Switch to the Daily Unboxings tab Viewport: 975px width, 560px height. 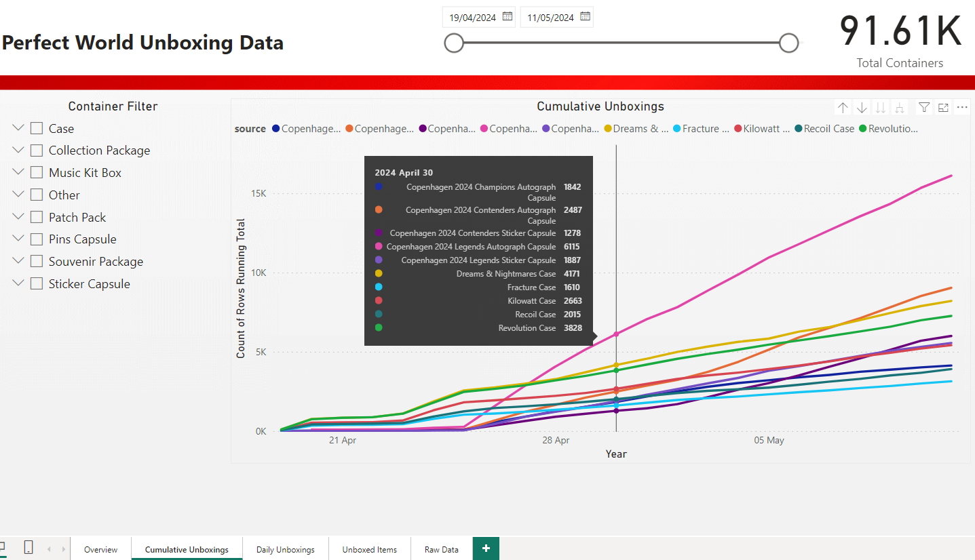285,549
